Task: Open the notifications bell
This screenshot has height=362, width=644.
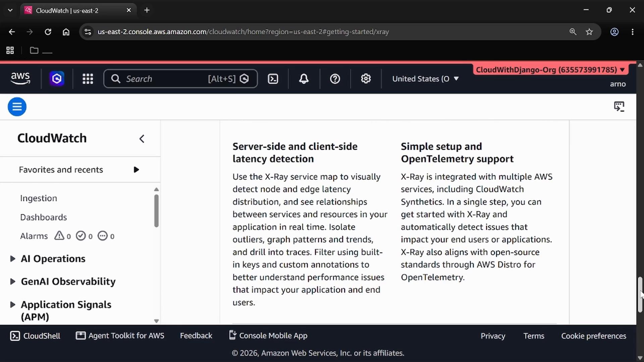Action: pyautogui.click(x=304, y=79)
